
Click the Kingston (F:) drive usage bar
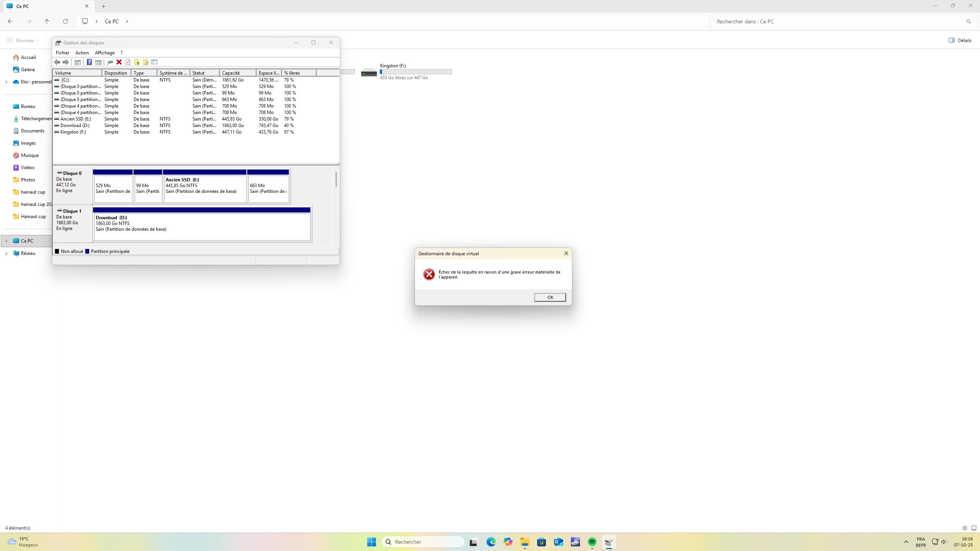pyautogui.click(x=416, y=72)
